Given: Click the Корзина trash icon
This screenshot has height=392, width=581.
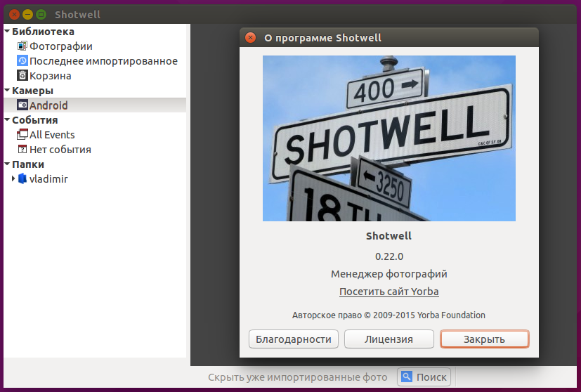Looking at the screenshot, I should [x=22, y=76].
